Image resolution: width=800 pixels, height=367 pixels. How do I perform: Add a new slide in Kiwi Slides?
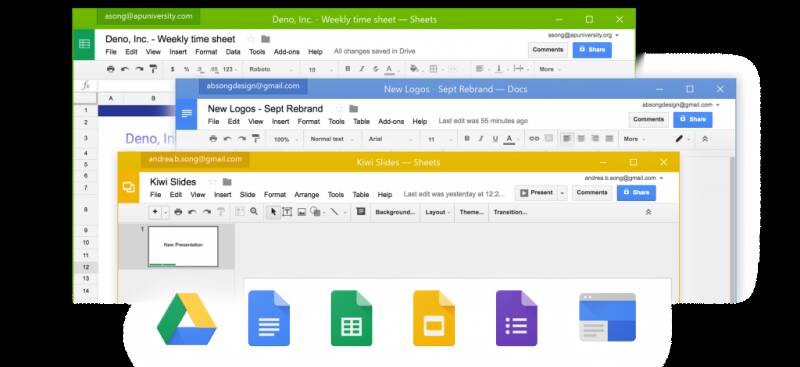tap(155, 212)
